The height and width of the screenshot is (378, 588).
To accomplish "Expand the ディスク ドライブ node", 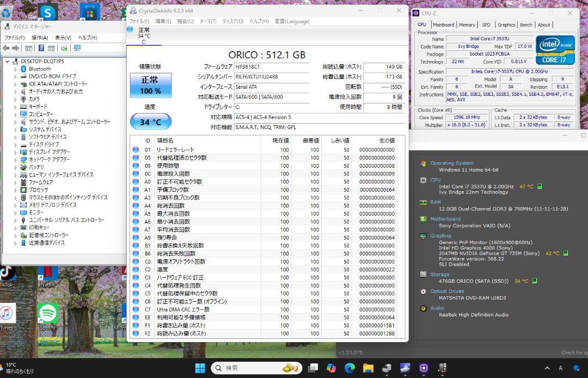I will [x=15, y=144].
